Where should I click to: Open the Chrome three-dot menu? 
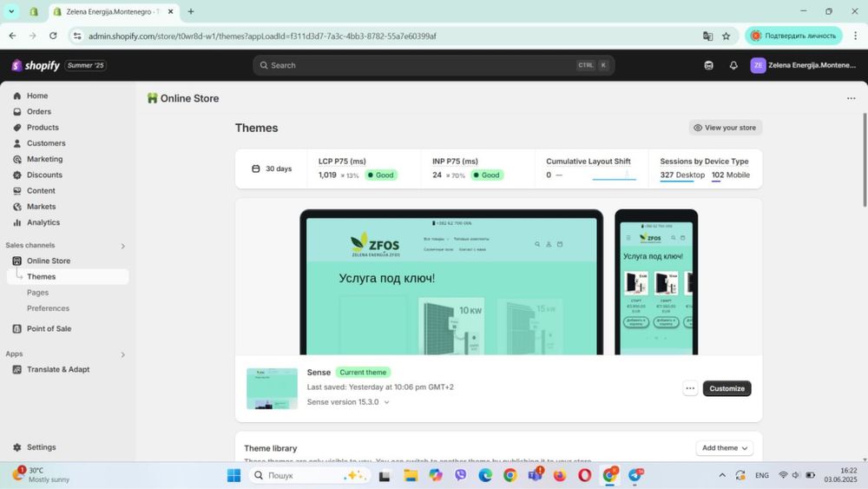[855, 36]
